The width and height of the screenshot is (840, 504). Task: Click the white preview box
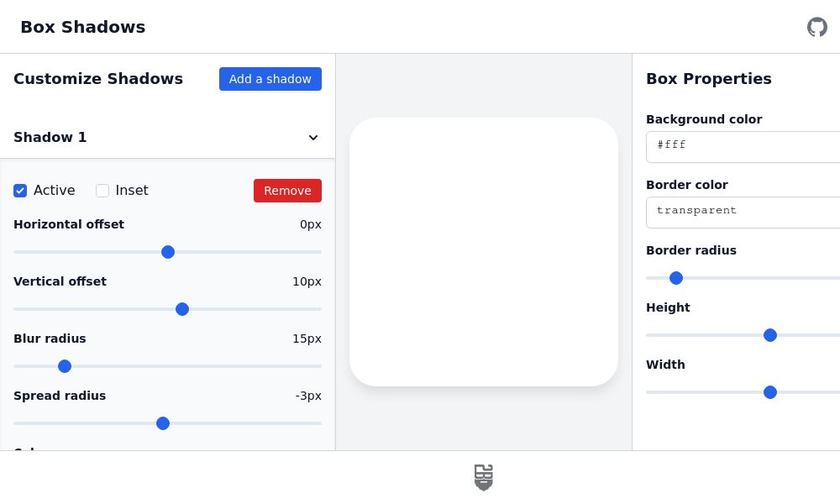484,252
